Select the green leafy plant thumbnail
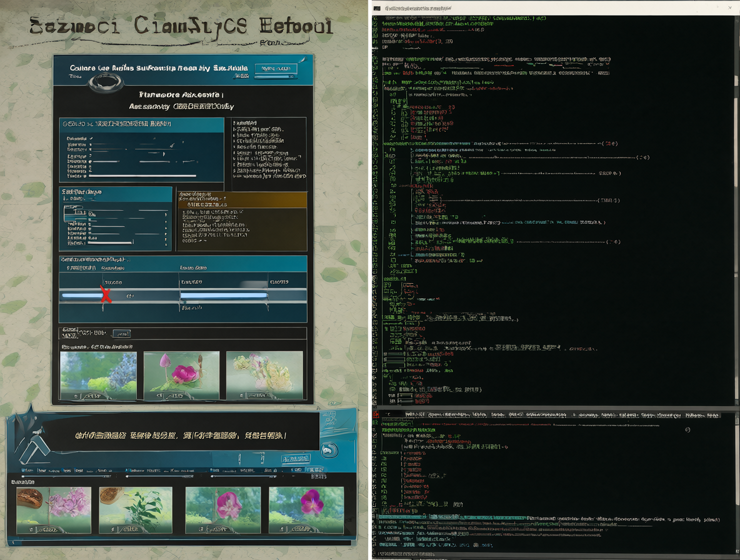 tap(136, 511)
